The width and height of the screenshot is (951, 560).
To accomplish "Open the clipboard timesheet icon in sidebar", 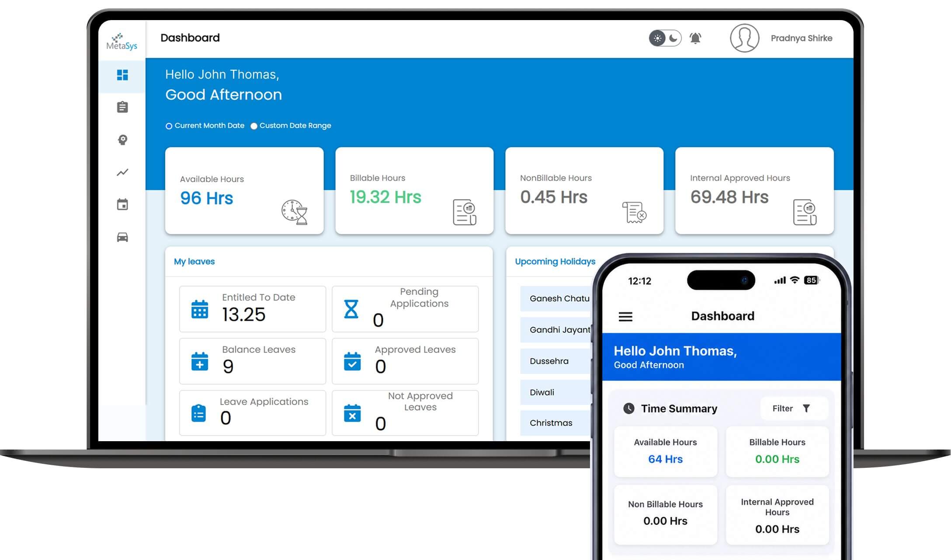I will click(x=122, y=107).
